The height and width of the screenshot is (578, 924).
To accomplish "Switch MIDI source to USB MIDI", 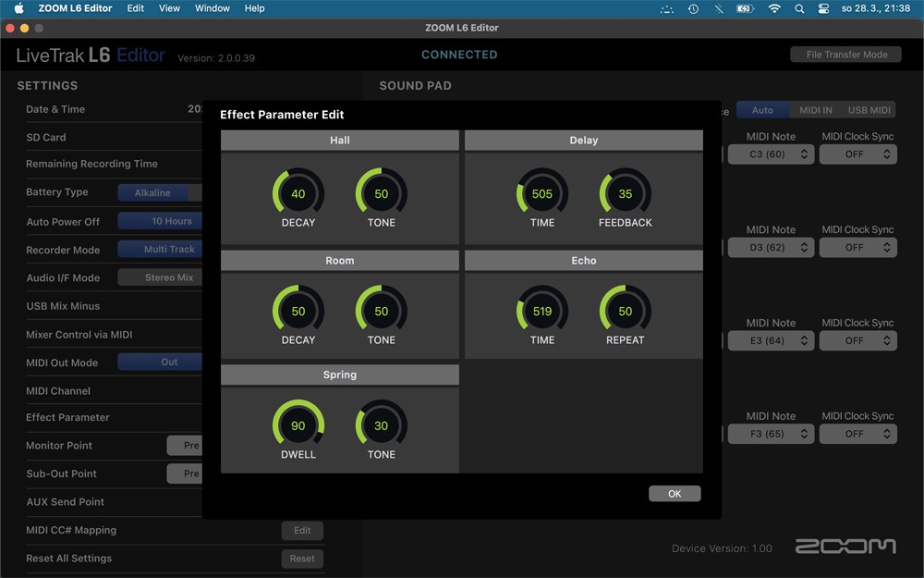I will pos(869,110).
